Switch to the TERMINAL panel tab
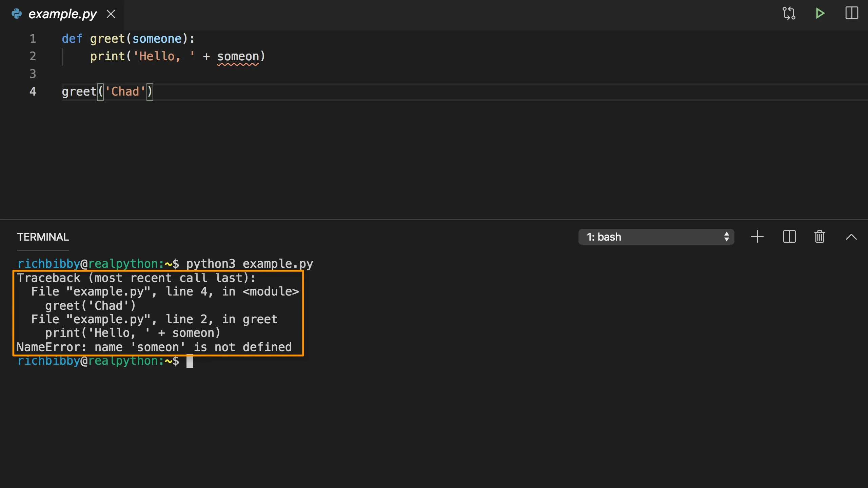Screen dimensions: 868x488 click(x=43, y=237)
